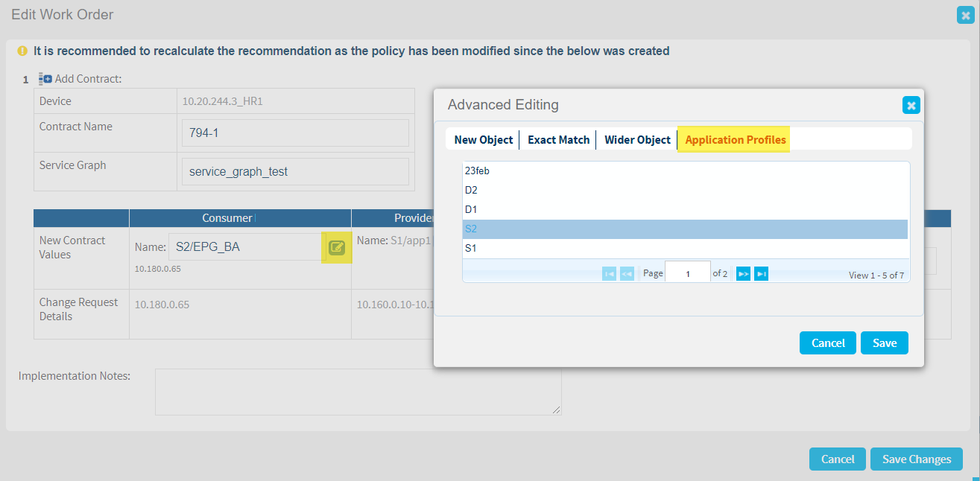The width and height of the screenshot is (980, 481).
Task: Open the Application Profiles tab
Action: [735, 140]
